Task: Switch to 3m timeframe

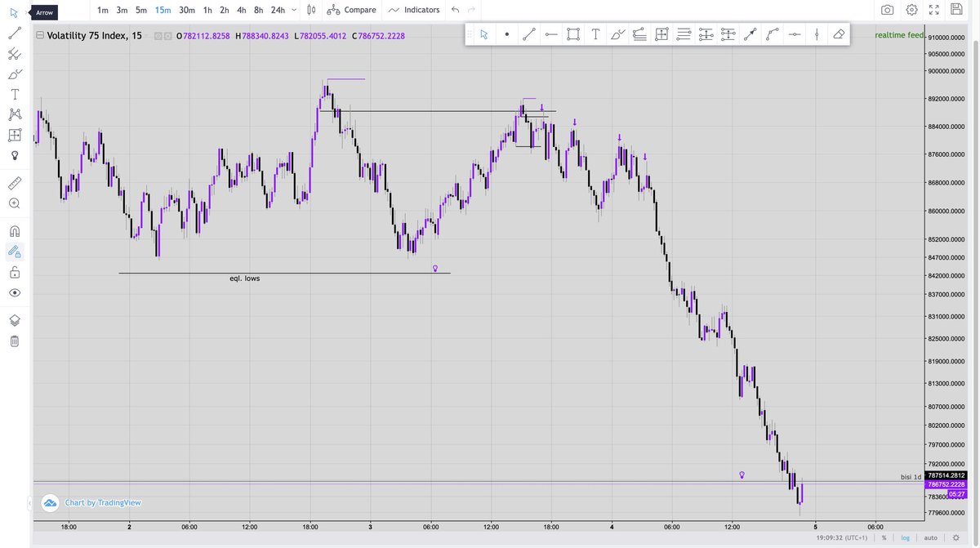Action: coord(122,10)
